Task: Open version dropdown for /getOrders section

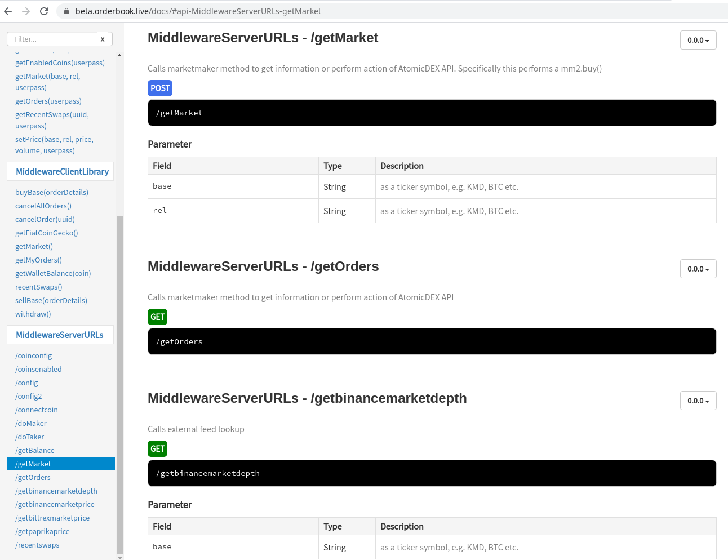Action: click(x=698, y=269)
